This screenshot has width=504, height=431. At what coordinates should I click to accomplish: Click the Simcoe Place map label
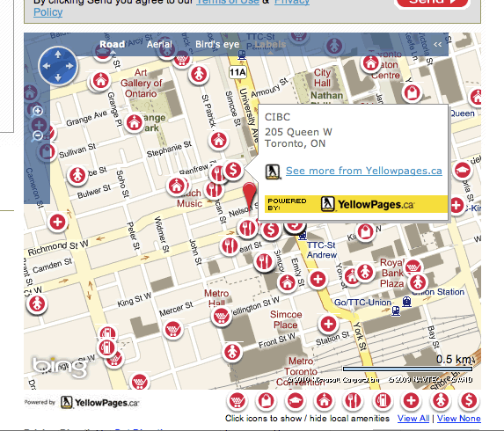[286, 319]
